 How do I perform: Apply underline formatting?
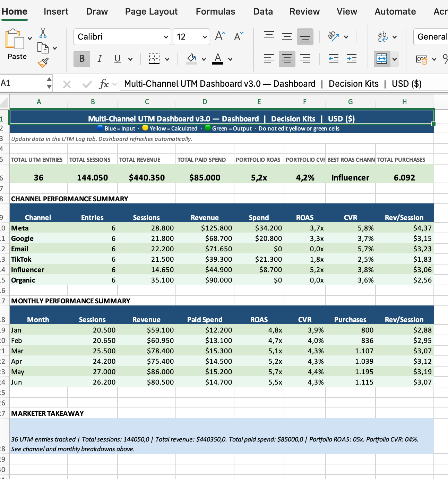pyautogui.click(x=118, y=59)
